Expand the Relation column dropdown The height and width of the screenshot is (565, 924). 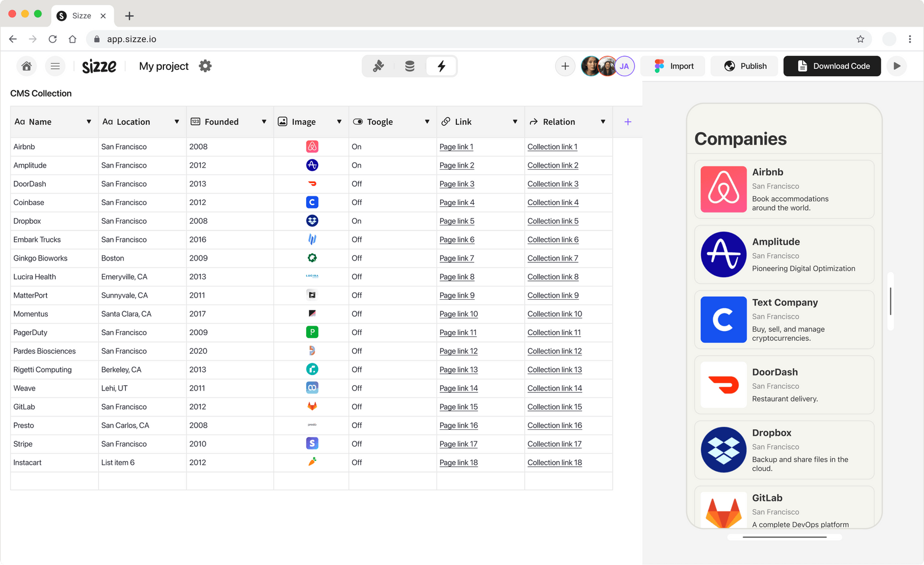(x=603, y=122)
